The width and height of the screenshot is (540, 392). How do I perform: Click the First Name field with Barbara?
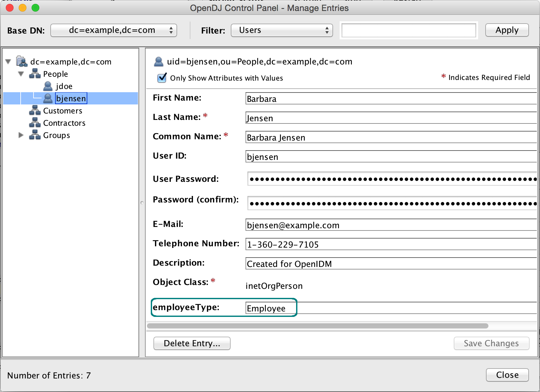(x=391, y=99)
